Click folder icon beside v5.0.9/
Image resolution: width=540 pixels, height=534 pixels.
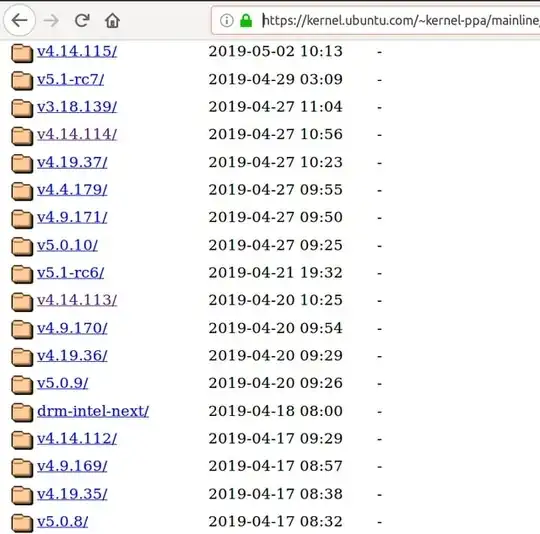[22, 385]
